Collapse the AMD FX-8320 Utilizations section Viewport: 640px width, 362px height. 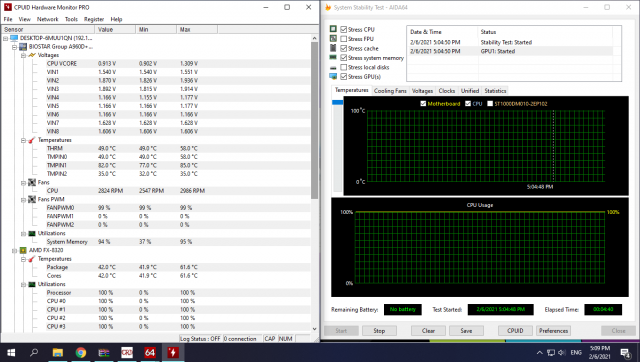coord(23,284)
